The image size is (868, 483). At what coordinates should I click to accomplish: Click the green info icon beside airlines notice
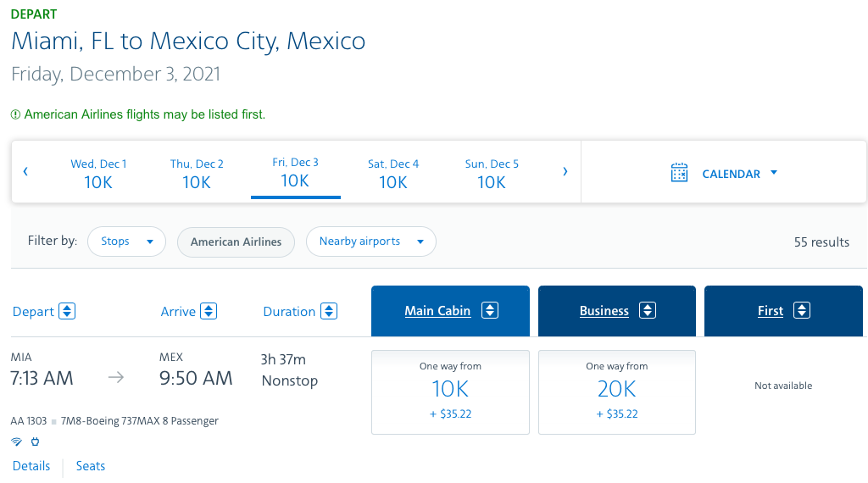tap(15, 114)
